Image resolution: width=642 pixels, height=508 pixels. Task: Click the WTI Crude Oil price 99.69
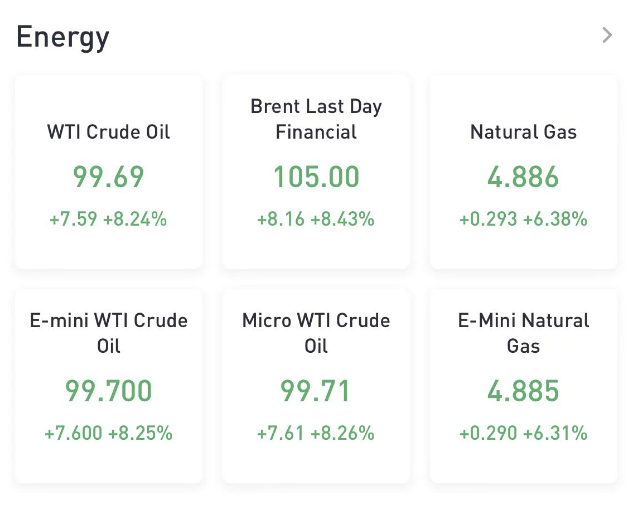108,177
